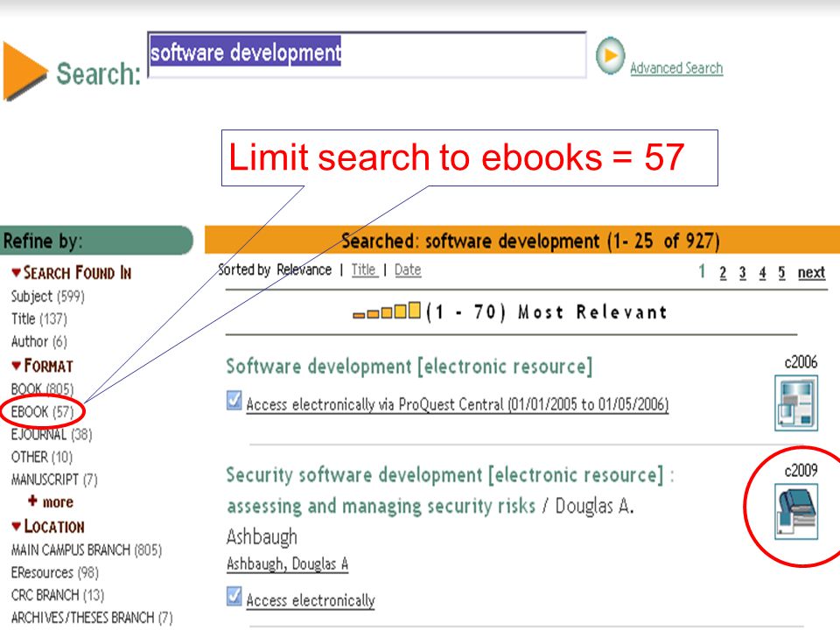Screen dimensions: 840x630
Task: Go to results page 2
Action: click(x=723, y=273)
